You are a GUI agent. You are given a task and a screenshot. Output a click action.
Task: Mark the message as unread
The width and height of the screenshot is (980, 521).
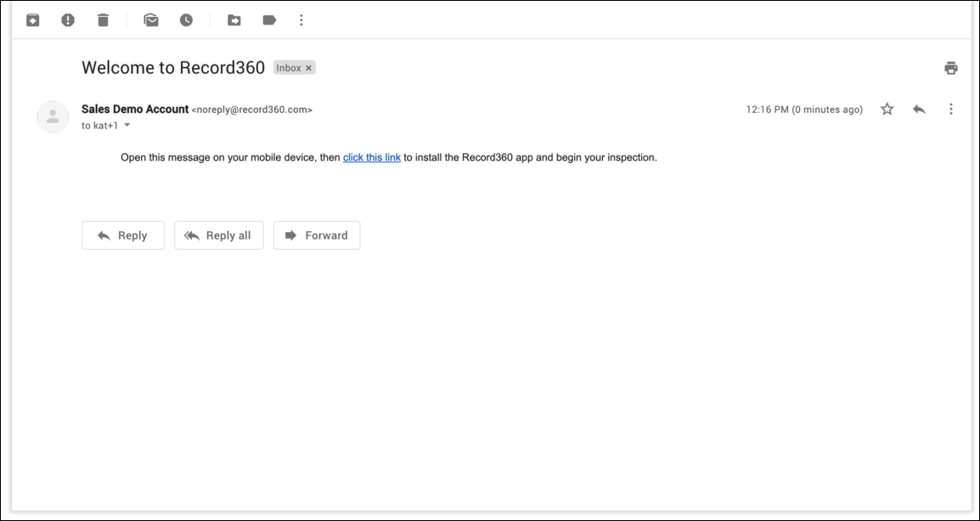(151, 20)
